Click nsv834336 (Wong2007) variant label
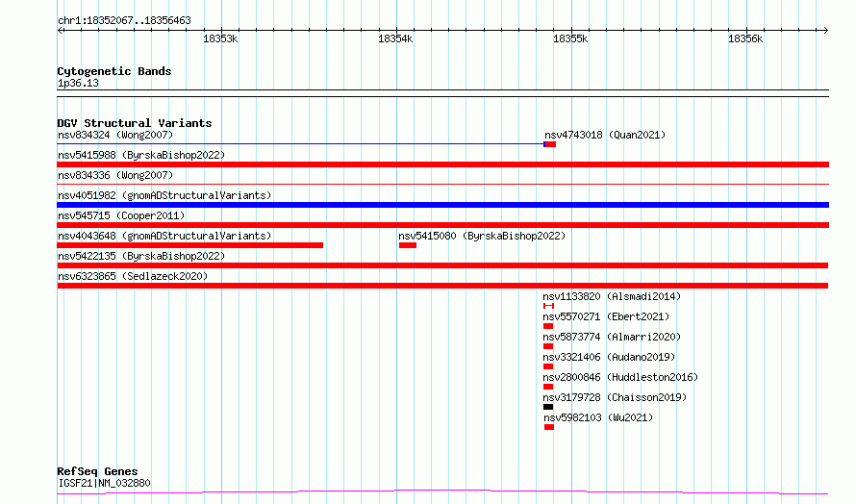 115,175
